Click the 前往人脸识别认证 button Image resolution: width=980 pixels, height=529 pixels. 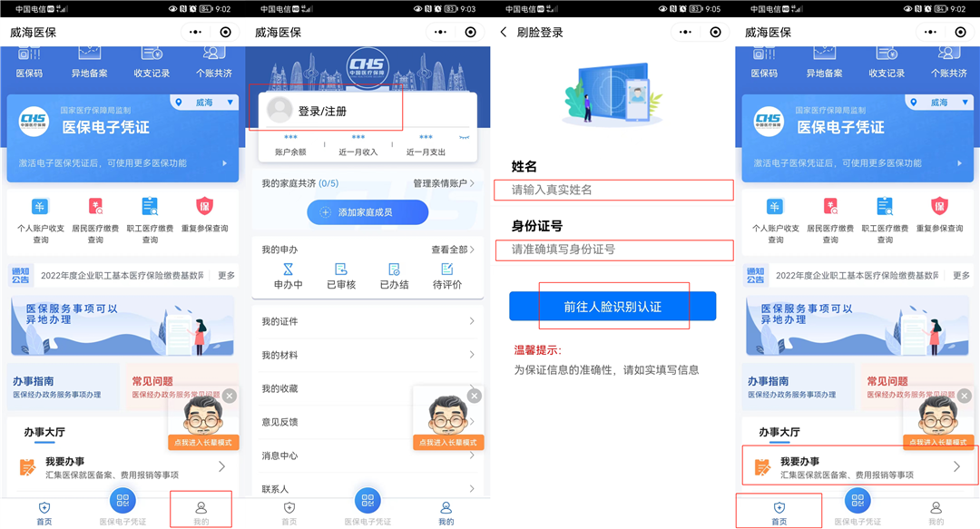612,307
